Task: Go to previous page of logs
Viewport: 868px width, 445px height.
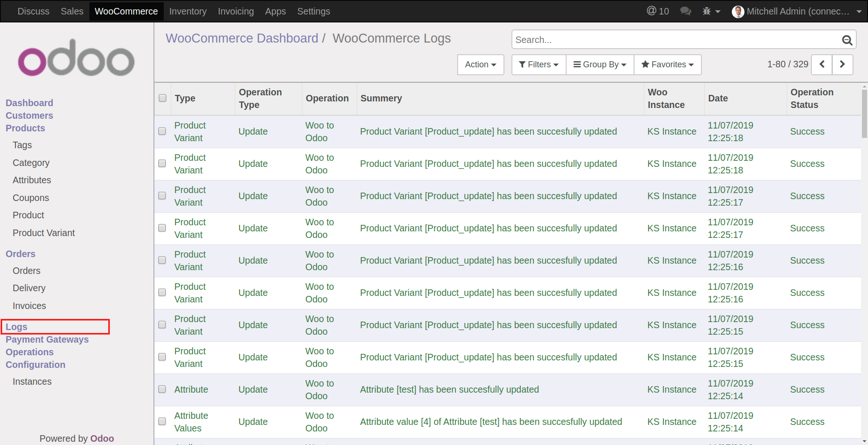Action: pyautogui.click(x=822, y=65)
